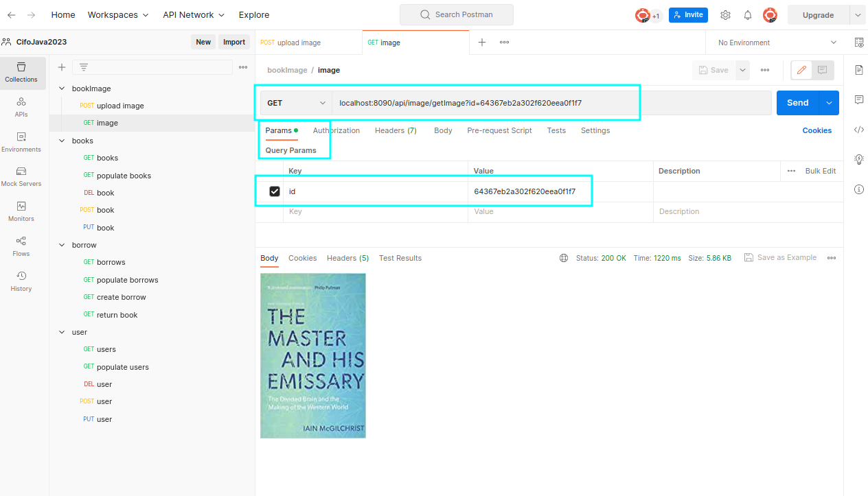Image resolution: width=868 pixels, height=496 pixels.
Task: Click the Search Postman field
Action: click(x=457, y=14)
